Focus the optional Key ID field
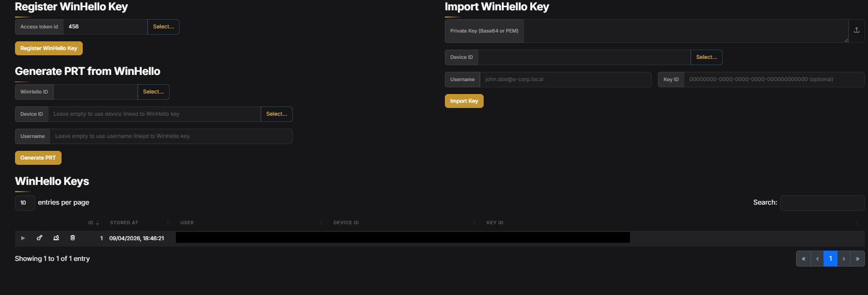 [774, 80]
